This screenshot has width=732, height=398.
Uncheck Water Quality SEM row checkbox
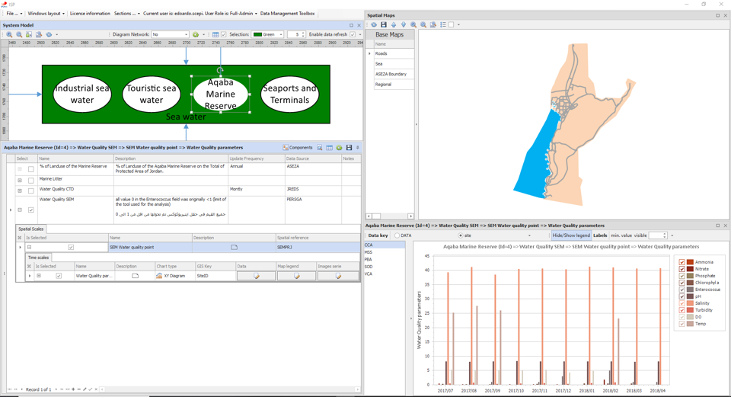[31, 210]
